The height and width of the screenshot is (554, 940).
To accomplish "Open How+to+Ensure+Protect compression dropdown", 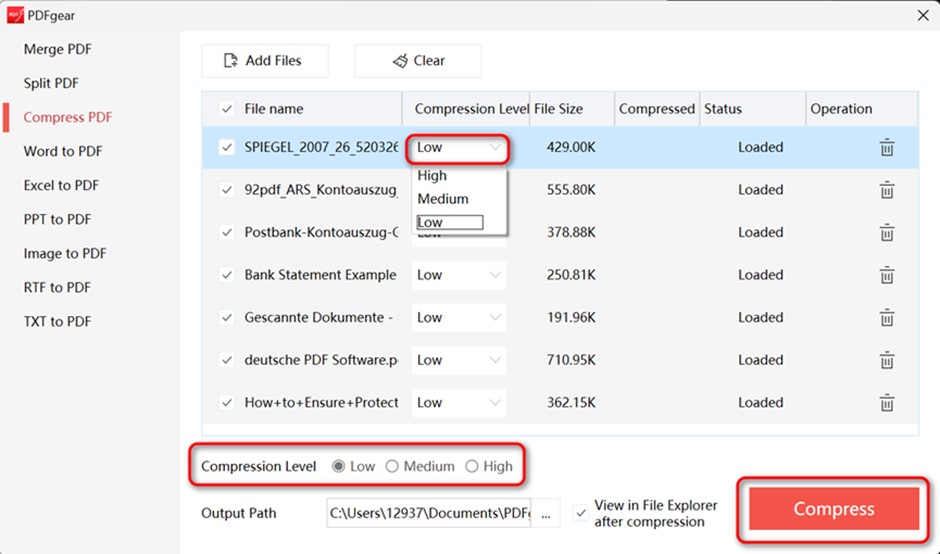I will [x=458, y=403].
